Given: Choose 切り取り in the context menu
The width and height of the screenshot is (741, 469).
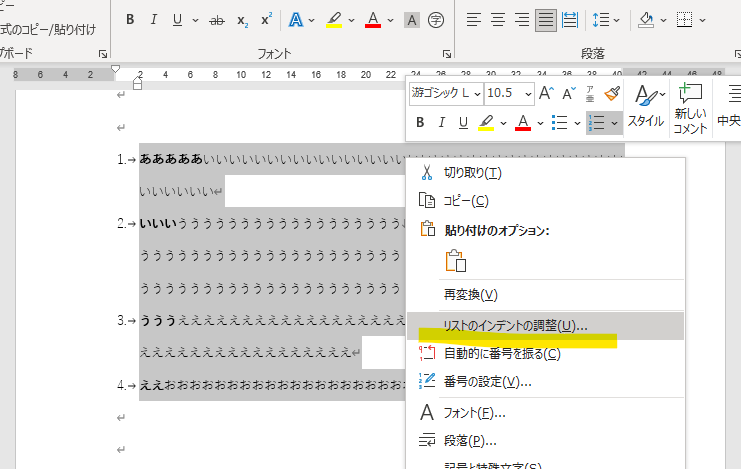Looking at the screenshot, I should [472, 172].
